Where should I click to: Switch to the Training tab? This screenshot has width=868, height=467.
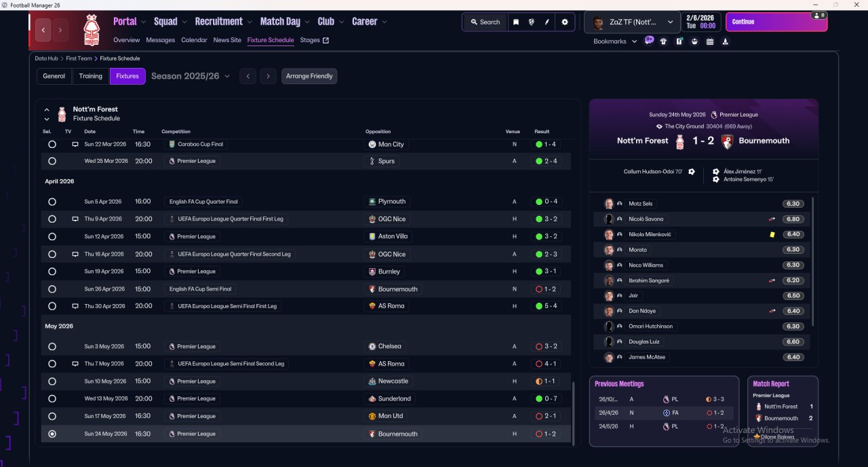point(90,76)
